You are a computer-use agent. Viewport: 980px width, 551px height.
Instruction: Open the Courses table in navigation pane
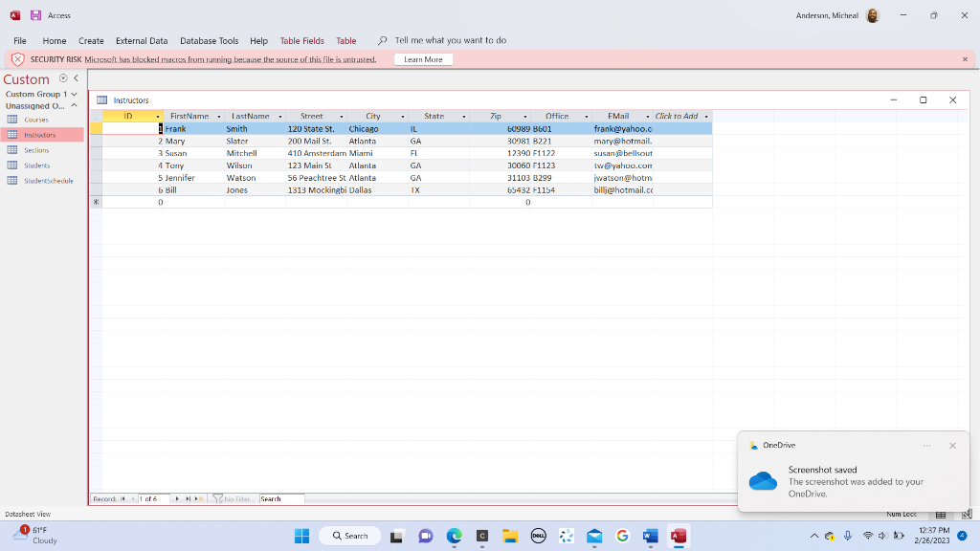pyautogui.click(x=36, y=120)
